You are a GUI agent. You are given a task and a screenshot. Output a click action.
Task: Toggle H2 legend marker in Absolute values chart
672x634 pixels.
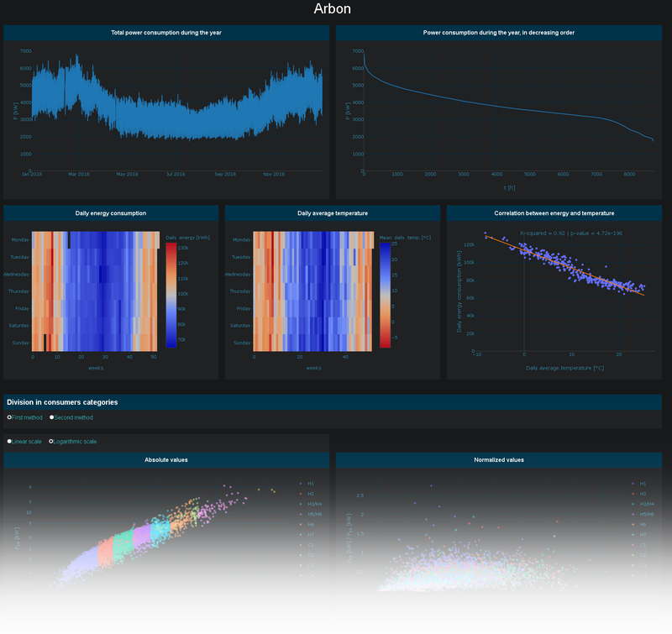[301, 494]
